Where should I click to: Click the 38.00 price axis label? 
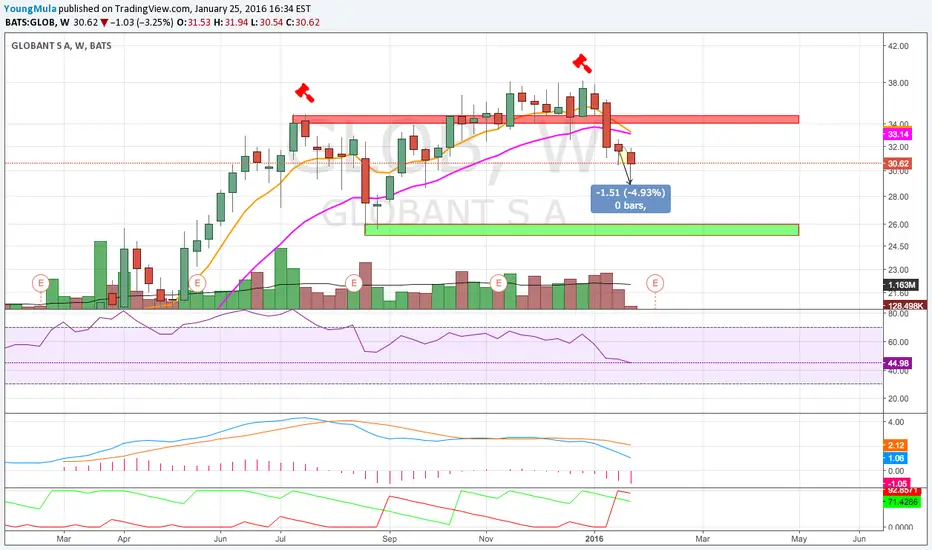tap(898, 83)
